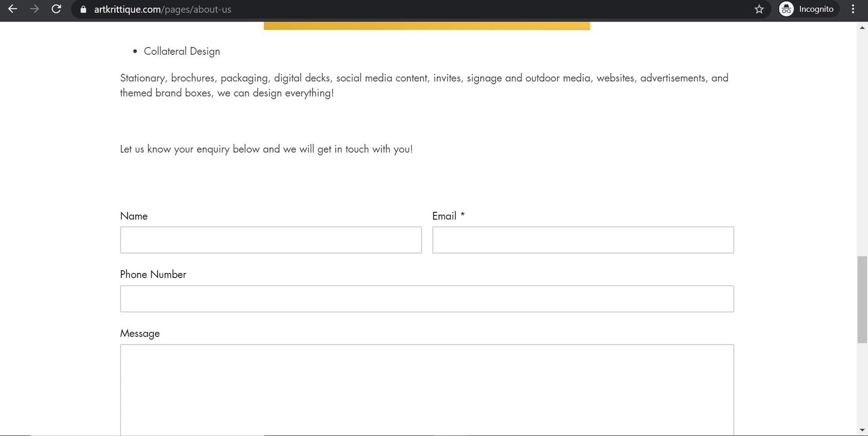Click inside the Message text area
The width and height of the screenshot is (868, 436).
(x=427, y=390)
